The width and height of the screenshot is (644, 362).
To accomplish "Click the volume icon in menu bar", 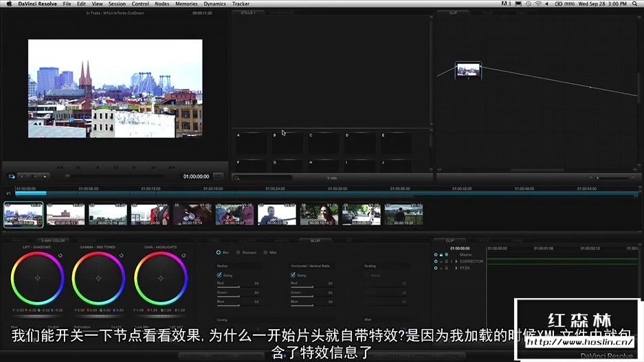I will (x=547, y=3).
